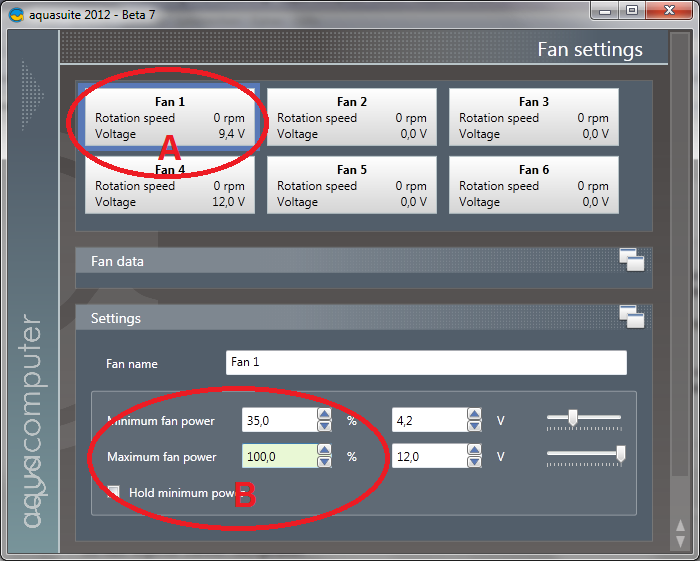
Task: Click the Settings panel window icon
Action: (632, 317)
